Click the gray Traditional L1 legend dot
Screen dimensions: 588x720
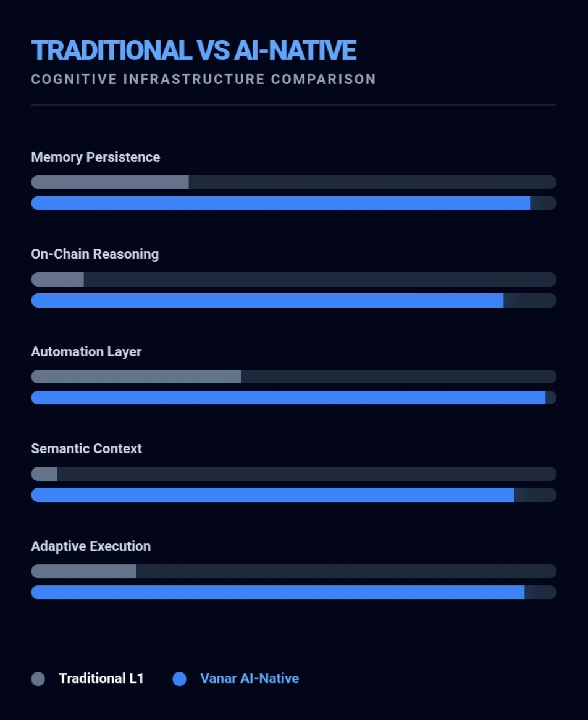(x=38, y=679)
